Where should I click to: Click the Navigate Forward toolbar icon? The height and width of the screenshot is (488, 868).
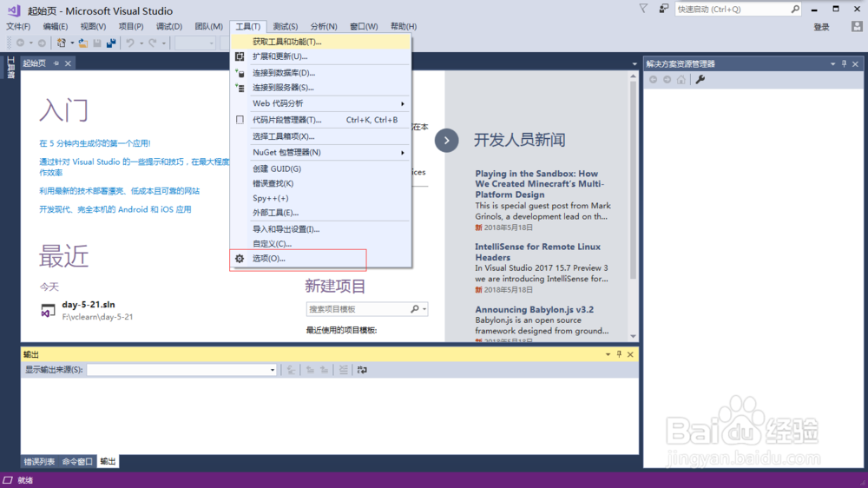pos(42,43)
